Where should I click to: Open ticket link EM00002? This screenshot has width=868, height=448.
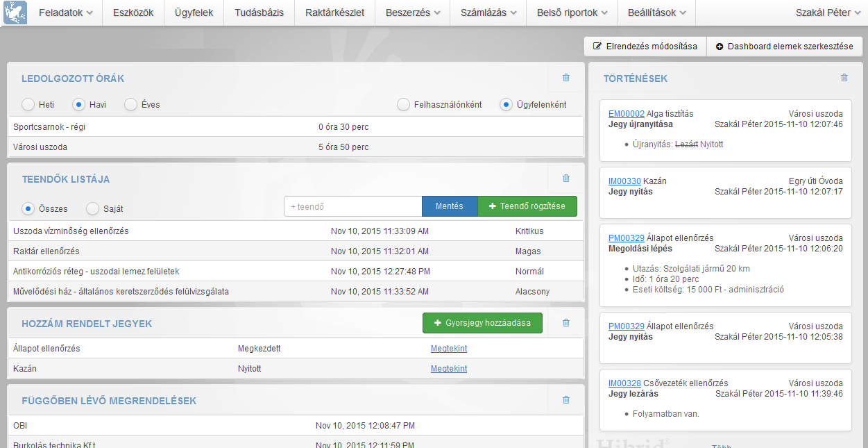tap(627, 113)
